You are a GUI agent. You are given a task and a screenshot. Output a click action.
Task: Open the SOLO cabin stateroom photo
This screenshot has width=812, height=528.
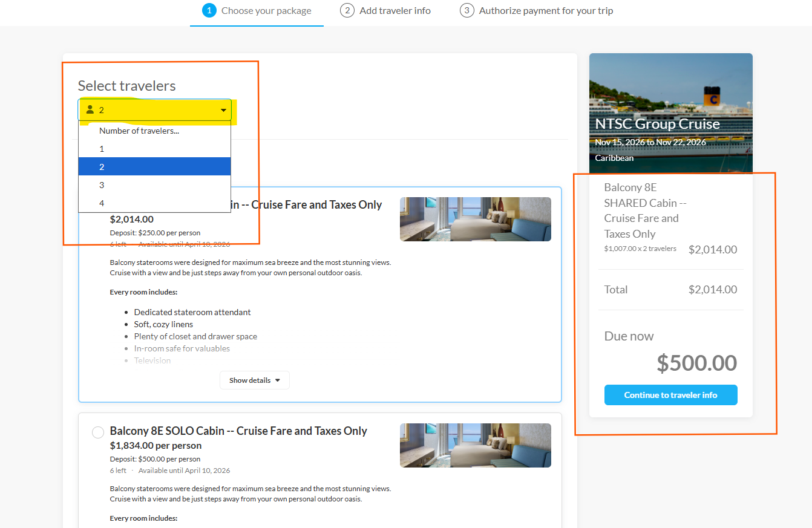coord(476,445)
